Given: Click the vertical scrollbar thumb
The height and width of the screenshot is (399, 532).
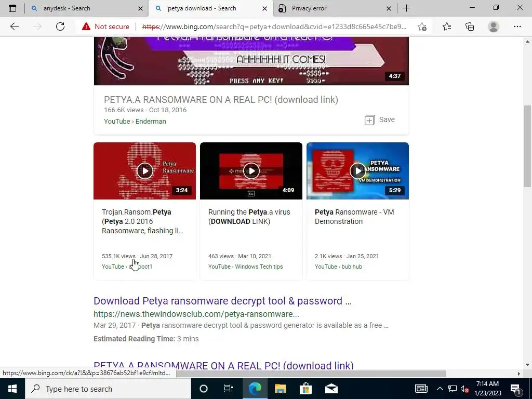Looking at the screenshot, I should click(527, 146).
